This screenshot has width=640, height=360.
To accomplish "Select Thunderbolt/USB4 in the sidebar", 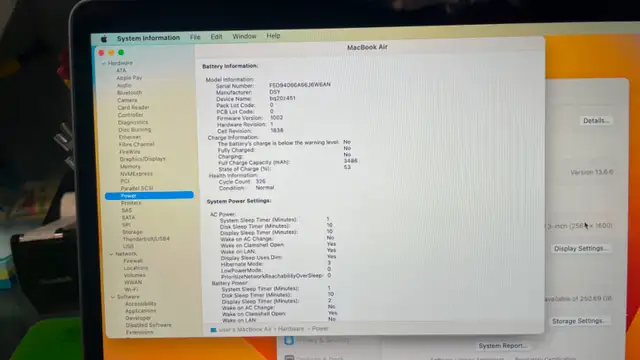I will (x=146, y=239).
